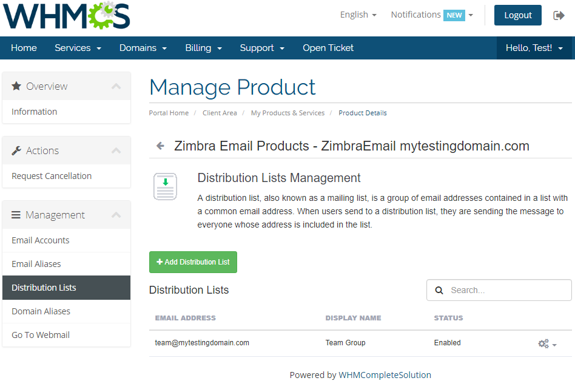Open the Hello, Test! account menu
Screen dimensions: 575x392
(534, 48)
